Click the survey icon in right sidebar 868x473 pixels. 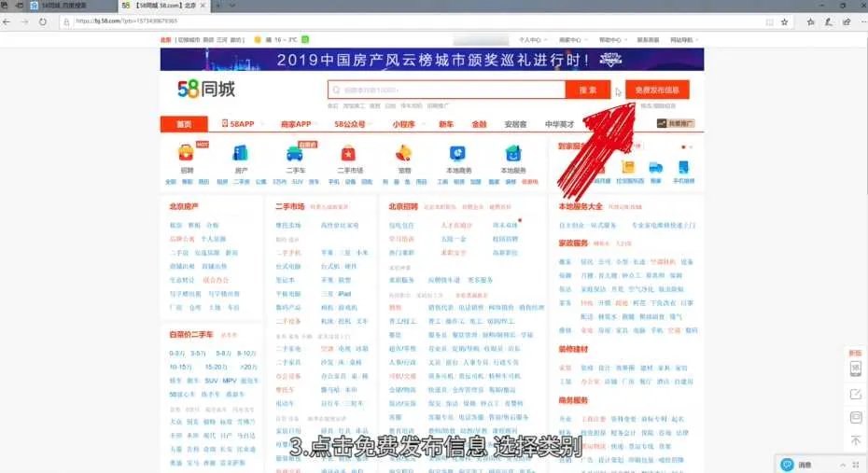(x=855, y=417)
